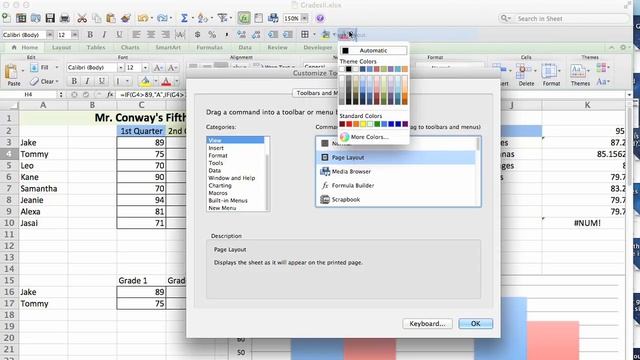The image size is (640, 360).
Task: Switch to the Layout ribbon tab
Action: (x=61, y=47)
